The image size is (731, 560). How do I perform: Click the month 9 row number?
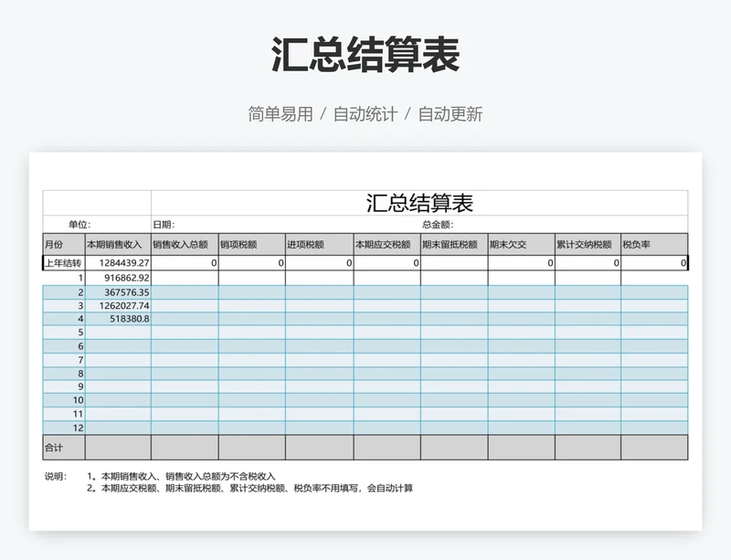click(x=80, y=386)
